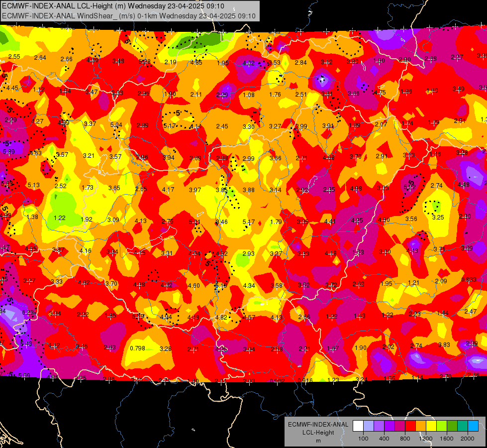
Task: Click the wind shear value 1.92
Action: coord(87,219)
